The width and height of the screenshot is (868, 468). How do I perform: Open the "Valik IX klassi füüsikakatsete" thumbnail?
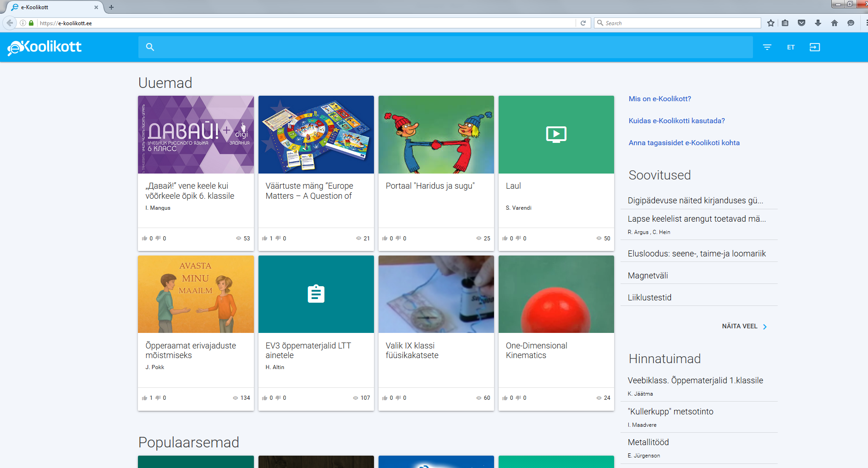[436, 294]
